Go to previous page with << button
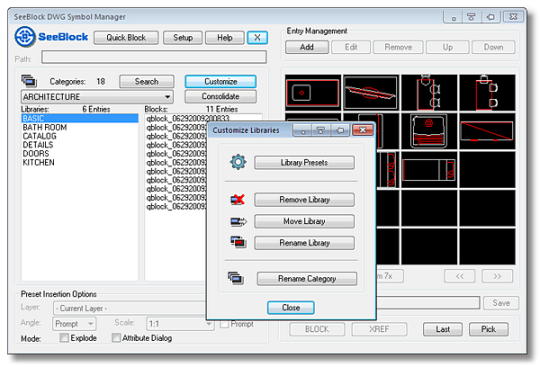540x367 pixels. tap(459, 276)
